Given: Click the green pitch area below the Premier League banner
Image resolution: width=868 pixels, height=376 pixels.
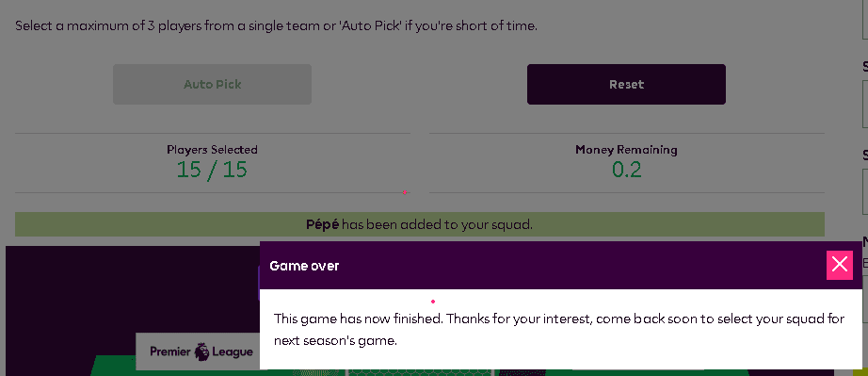Looking at the screenshot, I should 114,366.
